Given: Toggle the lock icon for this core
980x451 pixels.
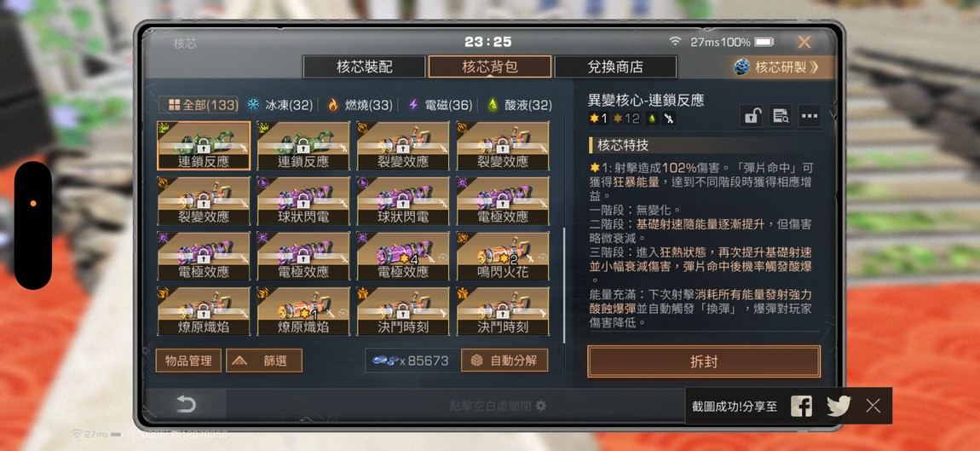Looking at the screenshot, I should click(x=751, y=116).
